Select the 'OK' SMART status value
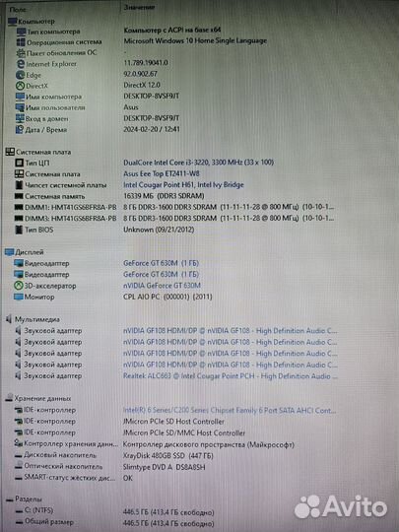 point(128,478)
